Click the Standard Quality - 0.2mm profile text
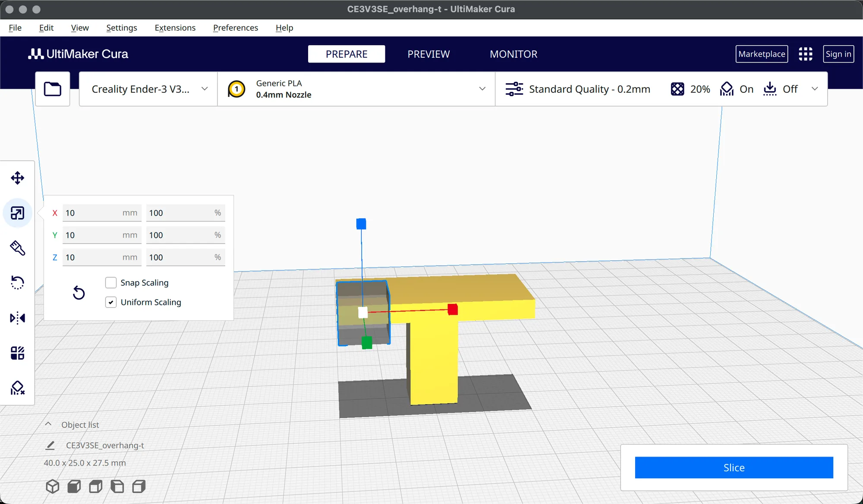 coord(589,89)
